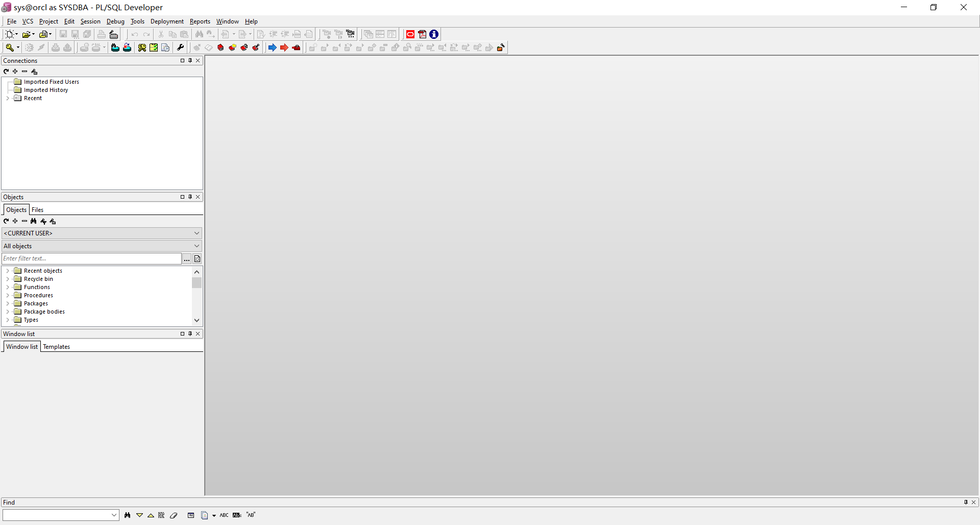Click the red Oracle logo icon
This screenshot has width=980, height=525.
(x=410, y=34)
